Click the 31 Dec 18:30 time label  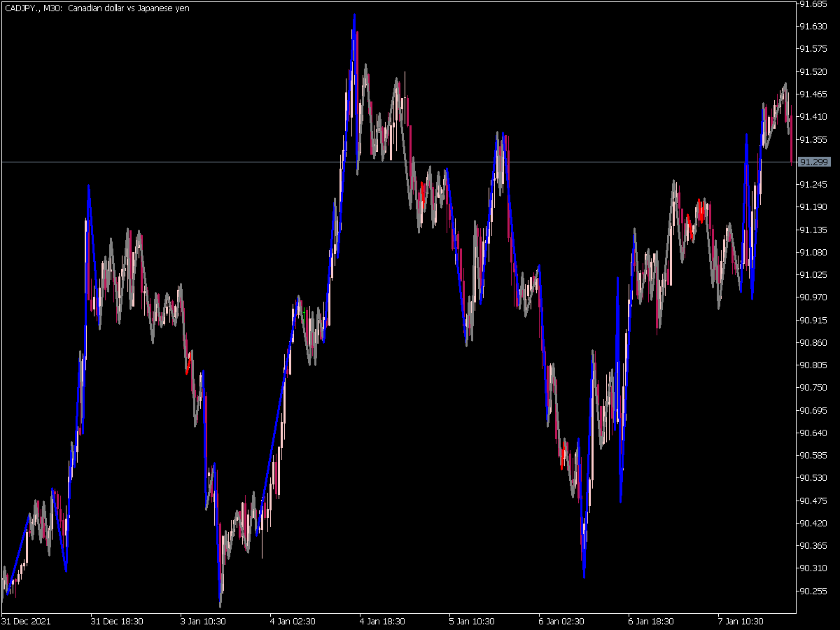(118, 621)
